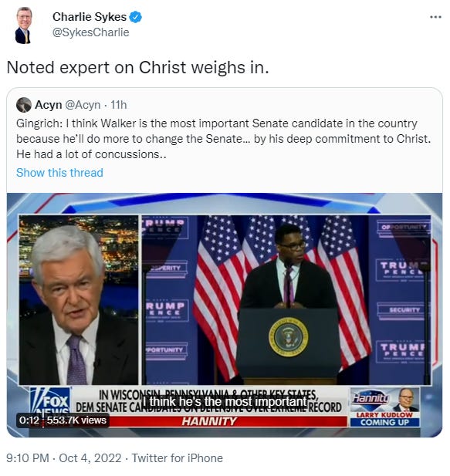Click the 553.7K views counter
Viewport: 450px width, 476px height.
(x=76, y=420)
